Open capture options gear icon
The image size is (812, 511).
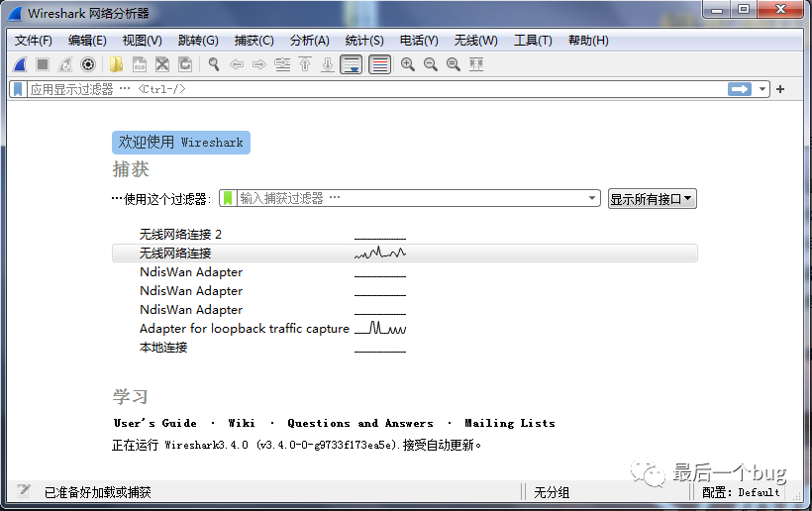(88, 64)
